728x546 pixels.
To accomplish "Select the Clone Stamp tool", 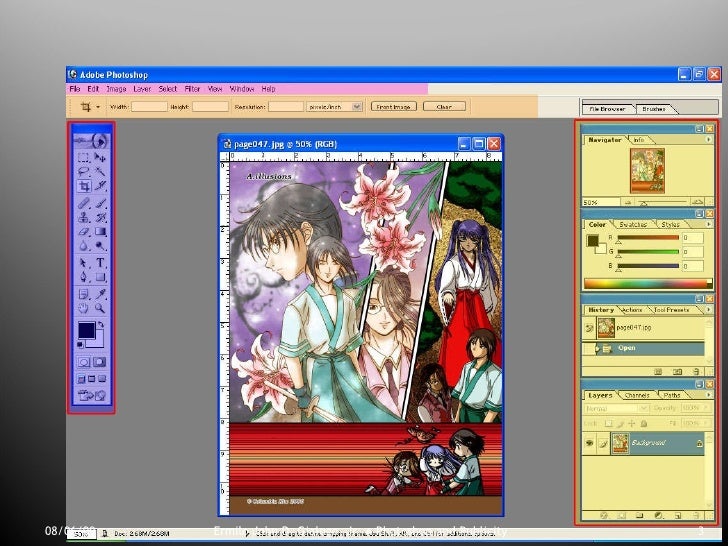I will pos(84,217).
